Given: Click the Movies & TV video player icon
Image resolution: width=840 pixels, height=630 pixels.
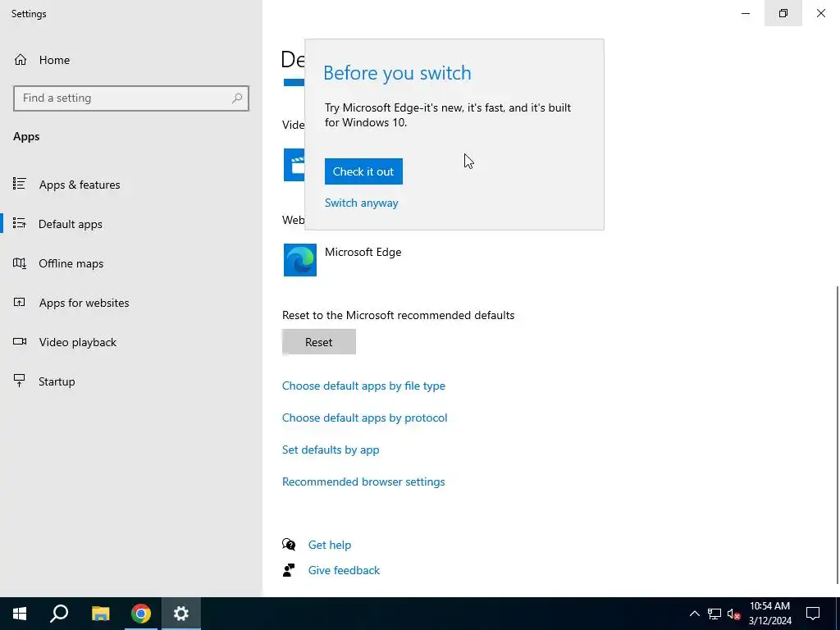Looking at the screenshot, I should point(294,165).
